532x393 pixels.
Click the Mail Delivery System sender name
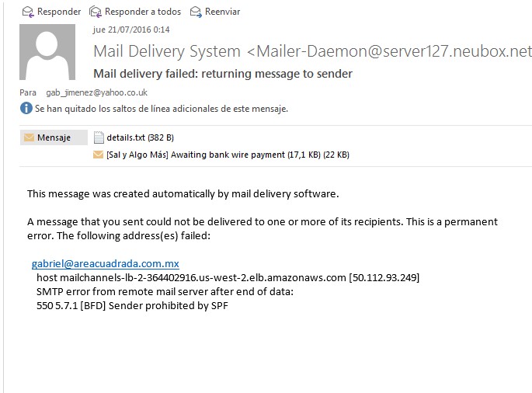pyautogui.click(x=167, y=52)
